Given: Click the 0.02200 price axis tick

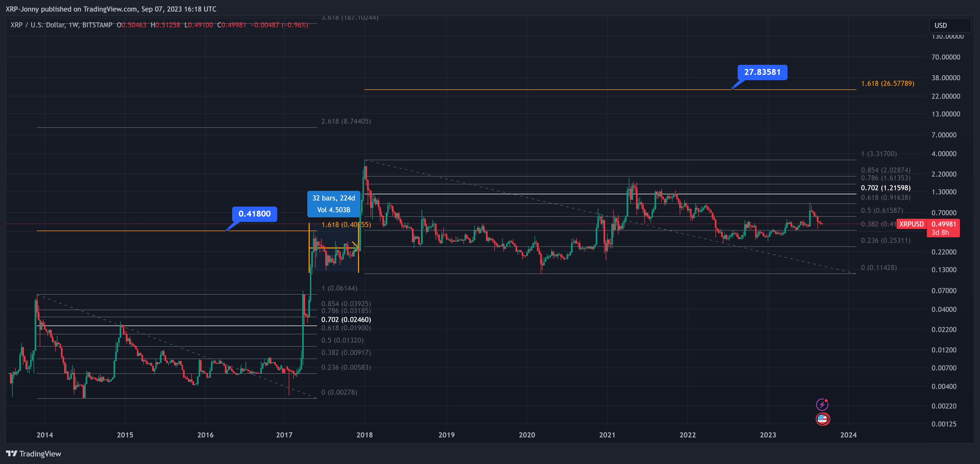Looking at the screenshot, I should point(944,329).
